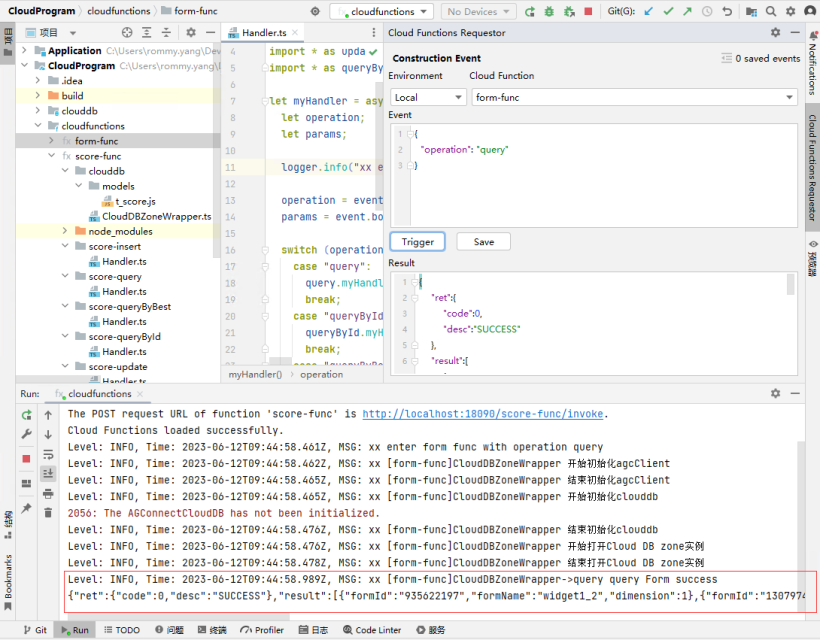Click the Reload/Rerun icon in the top toolbar
The height and width of the screenshot is (640, 820).
530,12
